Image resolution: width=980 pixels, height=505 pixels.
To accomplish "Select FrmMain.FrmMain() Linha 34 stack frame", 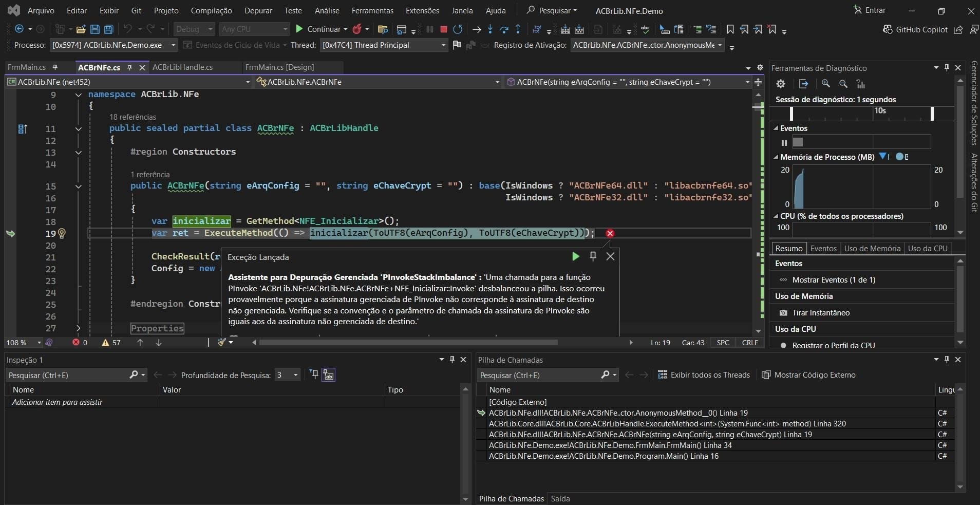I will pos(610,445).
